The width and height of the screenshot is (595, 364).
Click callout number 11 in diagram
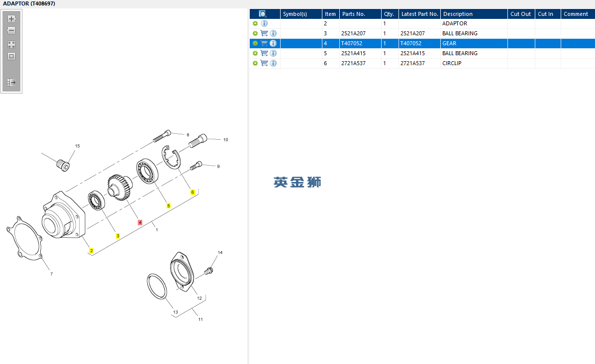point(200,319)
